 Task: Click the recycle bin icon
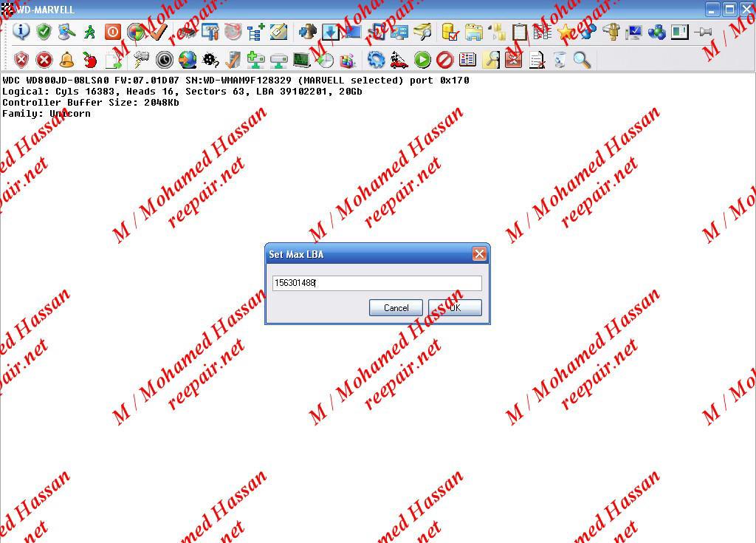coord(560,60)
